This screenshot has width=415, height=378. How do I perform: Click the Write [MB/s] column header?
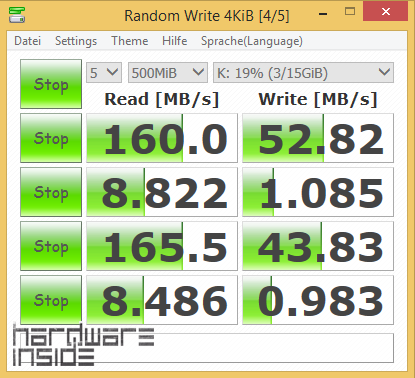[x=318, y=99]
